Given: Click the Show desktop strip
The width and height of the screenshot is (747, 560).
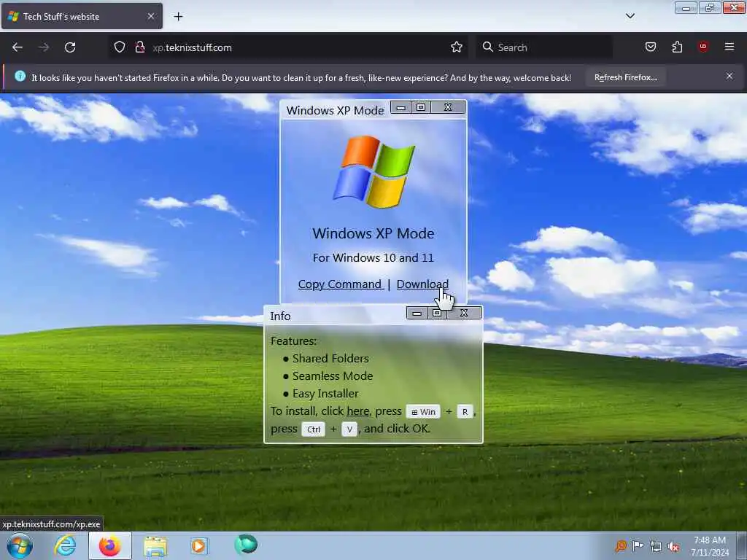Looking at the screenshot, I should tap(741, 545).
